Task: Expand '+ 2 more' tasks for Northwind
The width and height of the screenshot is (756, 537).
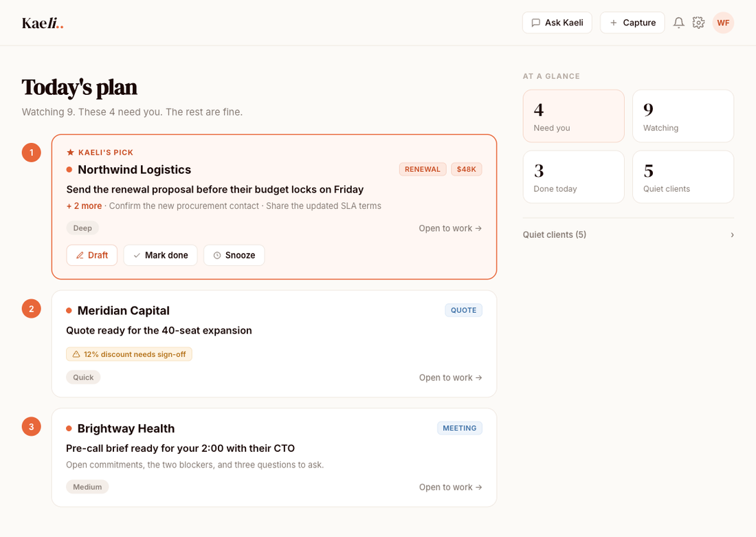Action: point(85,206)
